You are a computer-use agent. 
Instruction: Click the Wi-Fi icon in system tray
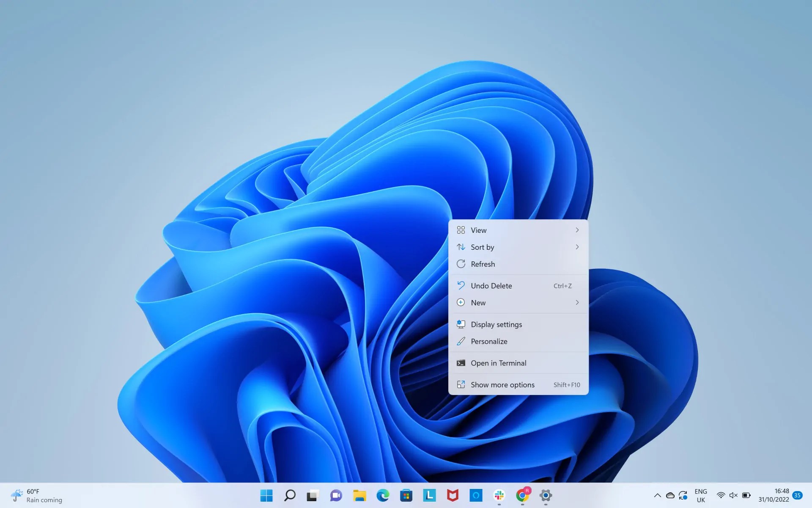(721, 495)
